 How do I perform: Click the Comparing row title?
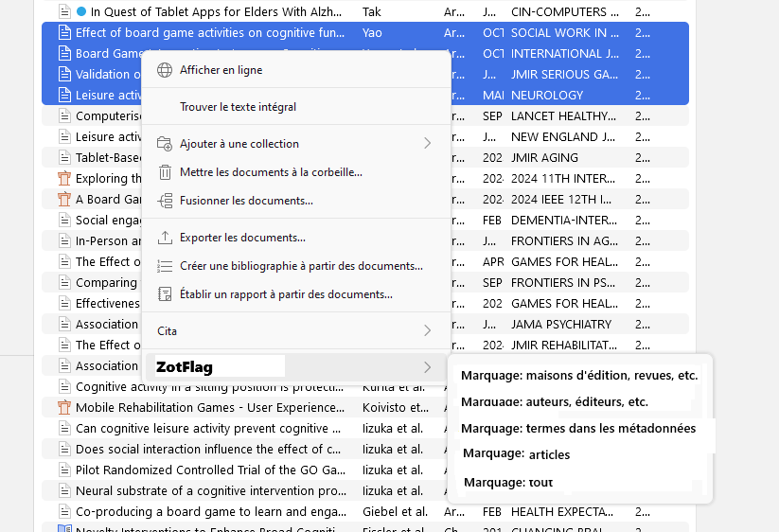click(106, 283)
